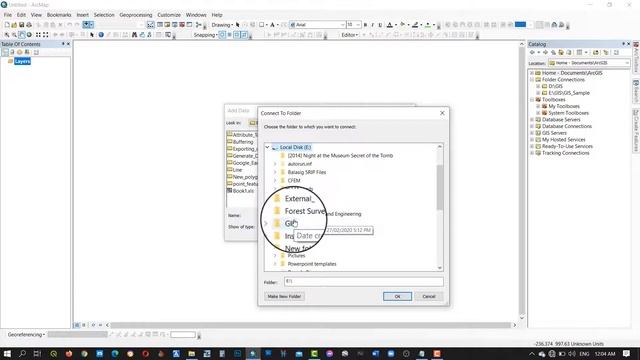Open the Bookmarks menu
The height and width of the screenshot is (360, 640).
(59, 15)
